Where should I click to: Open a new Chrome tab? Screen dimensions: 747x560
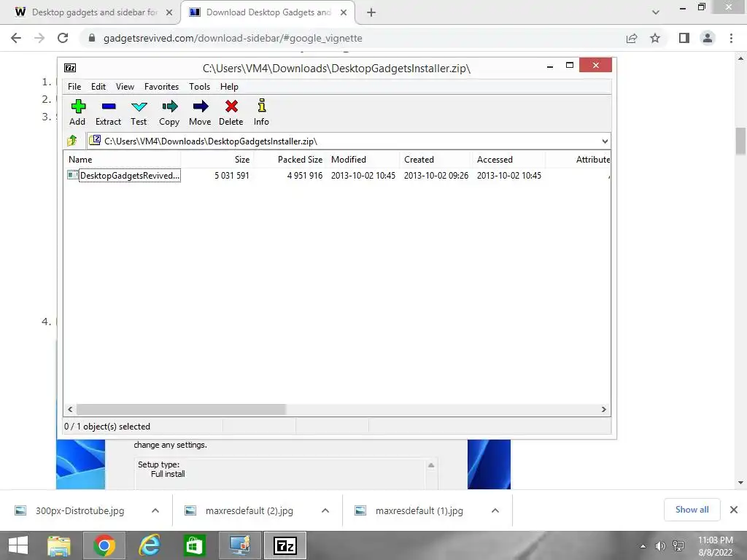point(371,13)
